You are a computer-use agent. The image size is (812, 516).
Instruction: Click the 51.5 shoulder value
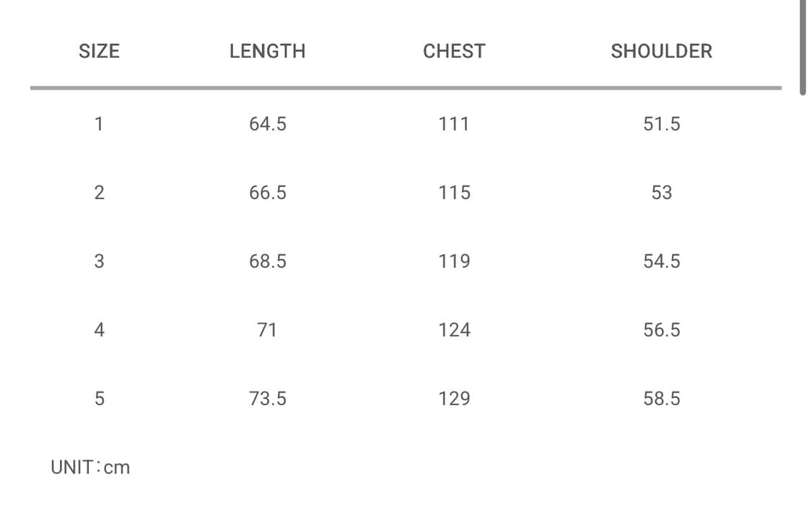tap(661, 124)
